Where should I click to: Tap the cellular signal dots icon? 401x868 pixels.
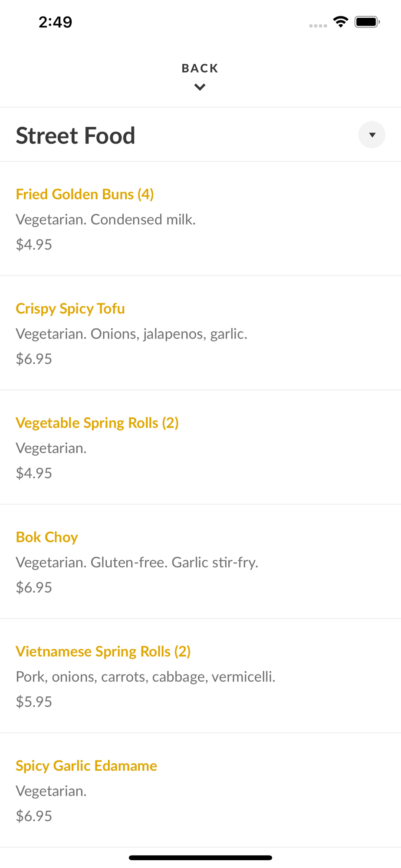pos(318,26)
